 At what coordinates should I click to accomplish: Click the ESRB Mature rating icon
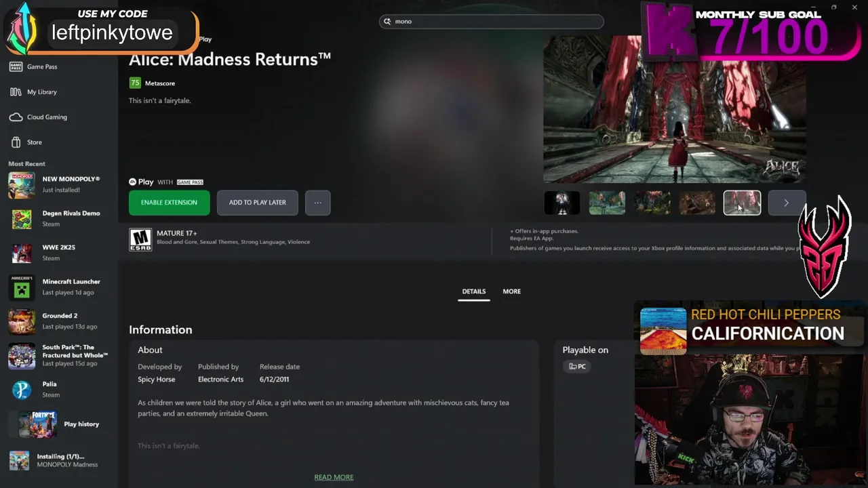pyautogui.click(x=140, y=239)
